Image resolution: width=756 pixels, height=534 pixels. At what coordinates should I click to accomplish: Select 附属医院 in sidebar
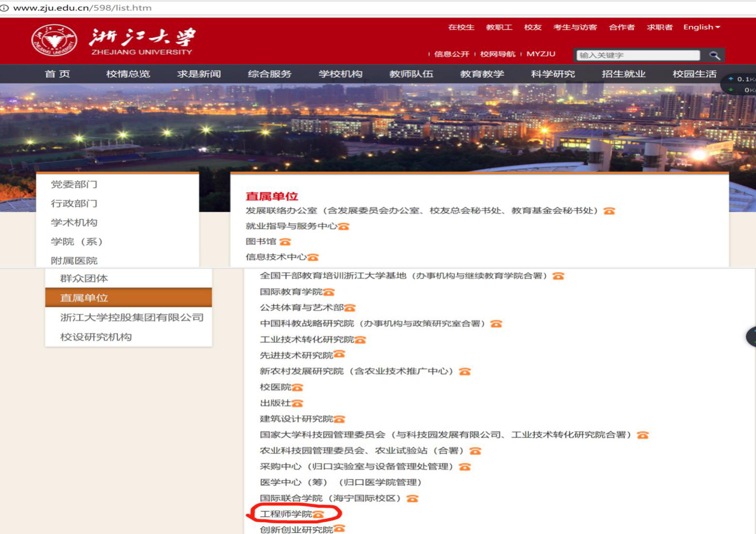pyautogui.click(x=74, y=261)
